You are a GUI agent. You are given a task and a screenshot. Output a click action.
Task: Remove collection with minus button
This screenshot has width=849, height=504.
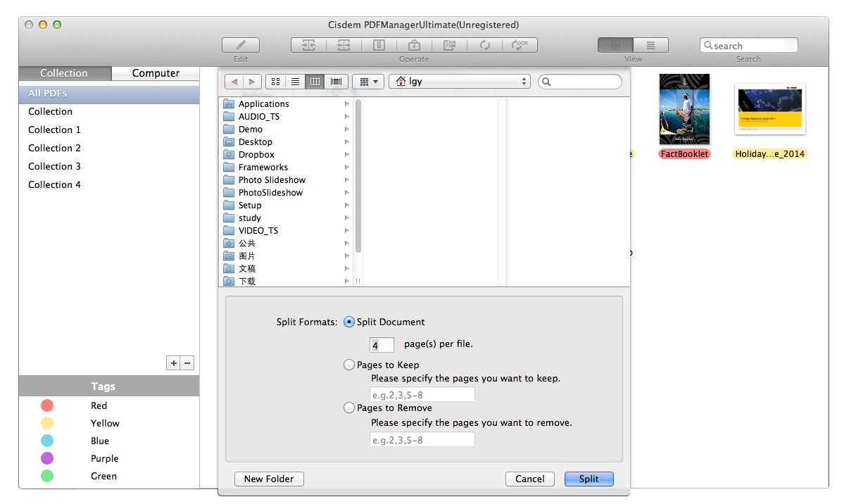(x=187, y=363)
